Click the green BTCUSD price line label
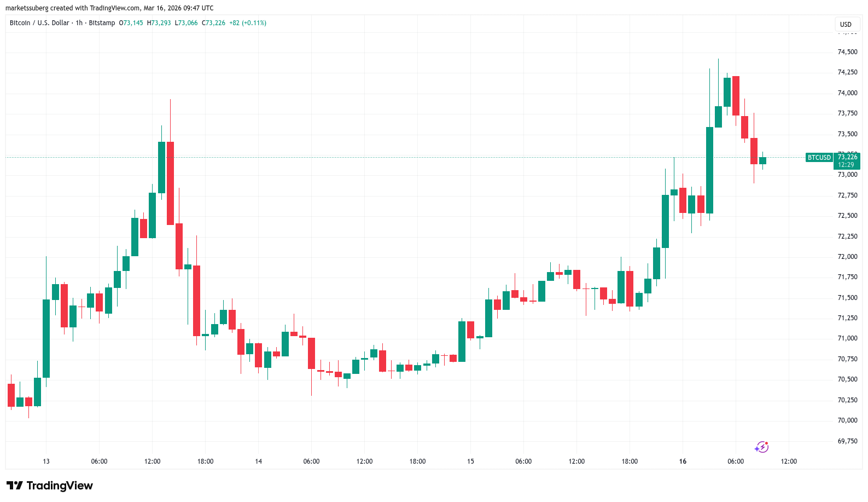868x502 pixels. coord(819,158)
